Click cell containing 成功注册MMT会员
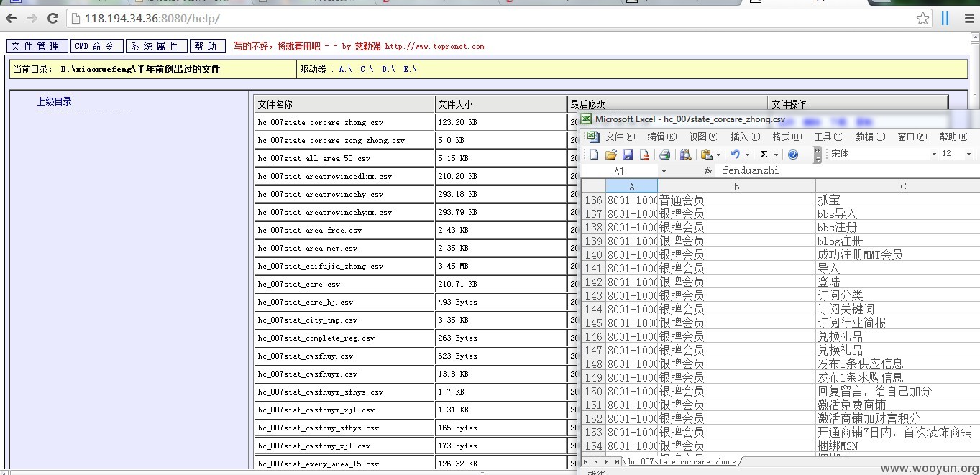The height and width of the screenshot is (475, 980). click(898, 254)
